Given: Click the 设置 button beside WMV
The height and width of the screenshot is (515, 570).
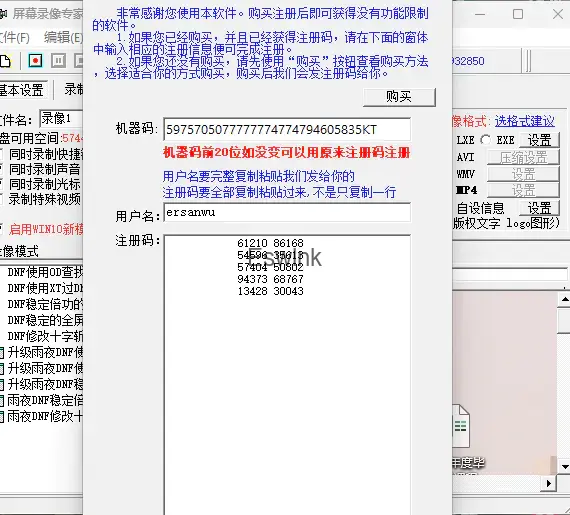Looking at the screenshot, I should click(523, 174).
